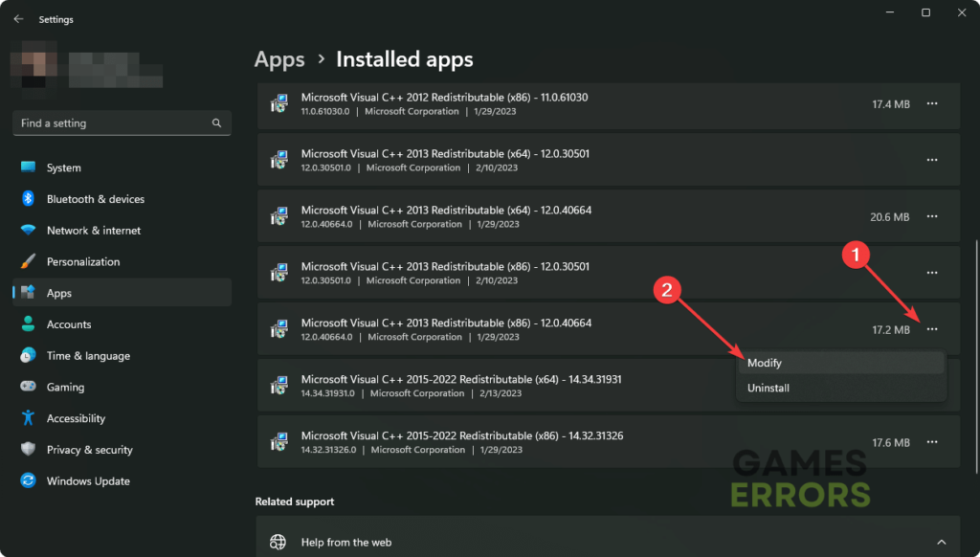
Task: Open the three-dot menu for the 14.32.31326 entry
Action: pyautogui.click(x=932, y=442)
